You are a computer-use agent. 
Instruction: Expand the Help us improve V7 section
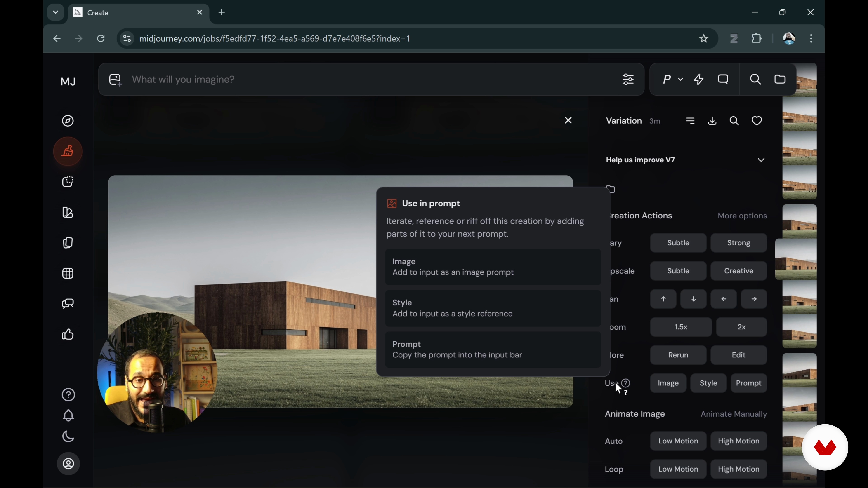click(x=761, y=160)
